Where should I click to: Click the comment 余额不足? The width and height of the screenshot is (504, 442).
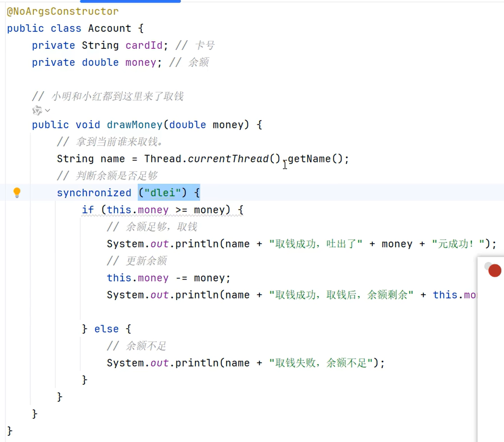click(136, 346)
